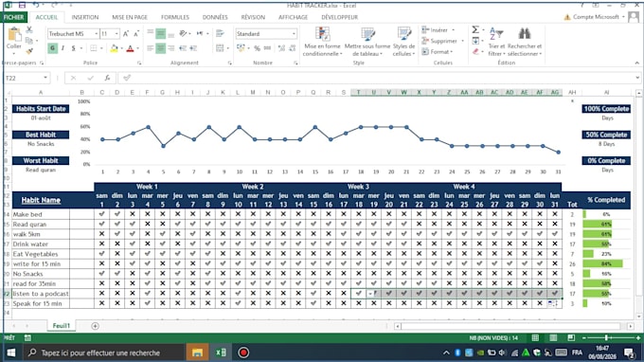Open the Standard number format dropdown

pyautogui.click(x=294, y=34)
